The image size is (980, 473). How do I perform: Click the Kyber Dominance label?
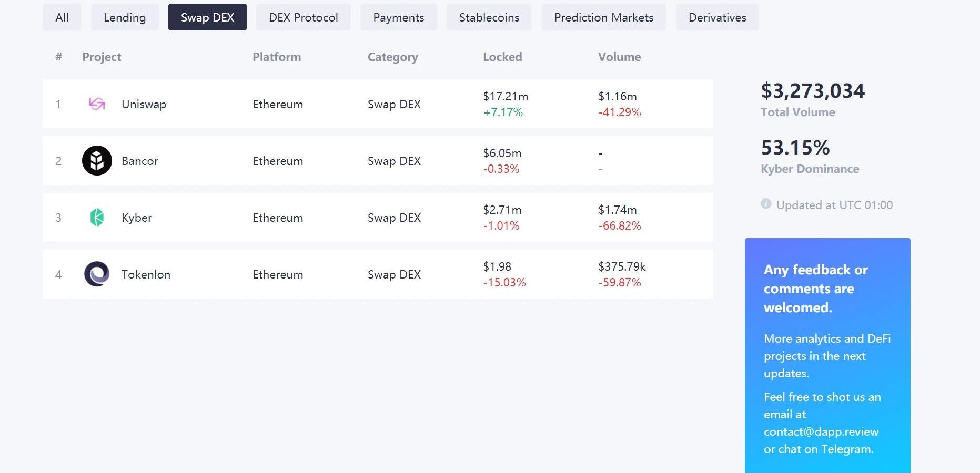coord(810,169)
